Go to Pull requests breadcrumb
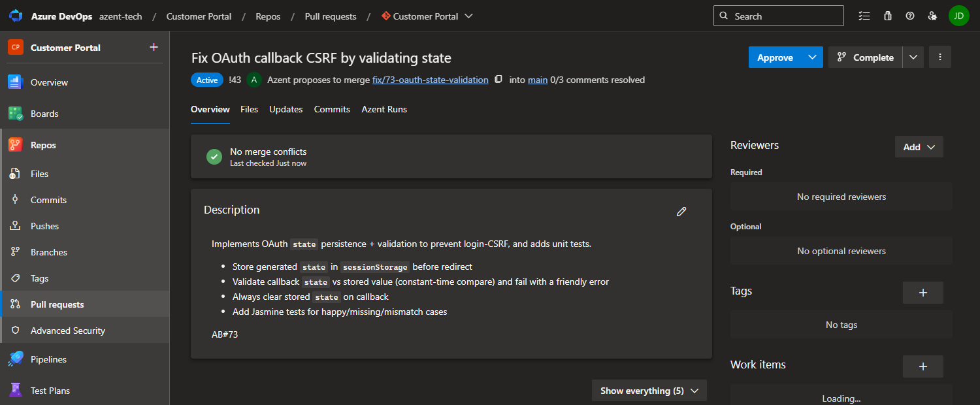 click(x=331, y=16)
